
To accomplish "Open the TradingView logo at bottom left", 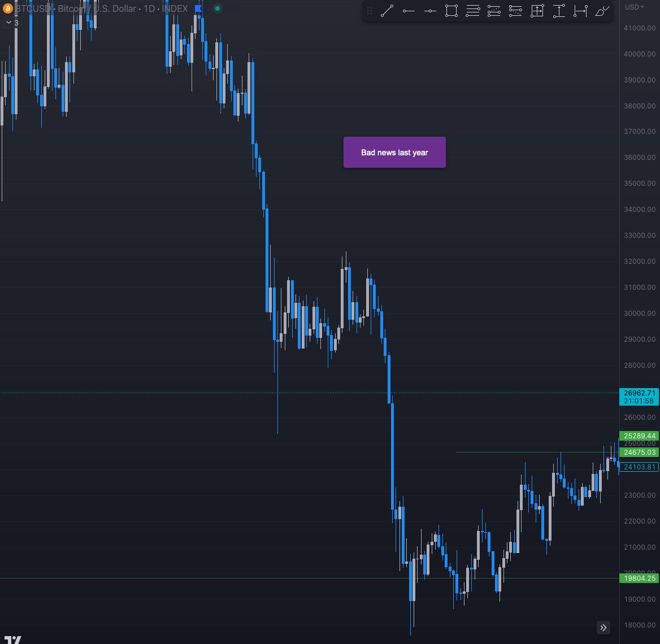I will click(12, 639).
